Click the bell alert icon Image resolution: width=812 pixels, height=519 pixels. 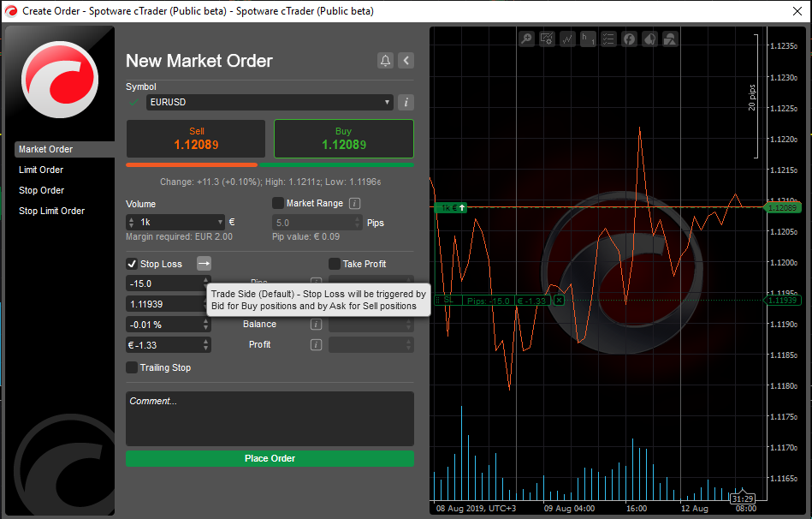[385, 61]
